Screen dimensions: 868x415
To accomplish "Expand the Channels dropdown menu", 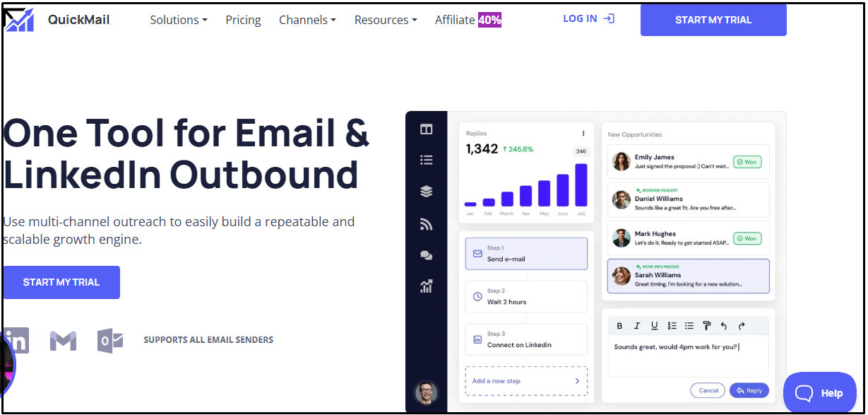I will 307,20.
